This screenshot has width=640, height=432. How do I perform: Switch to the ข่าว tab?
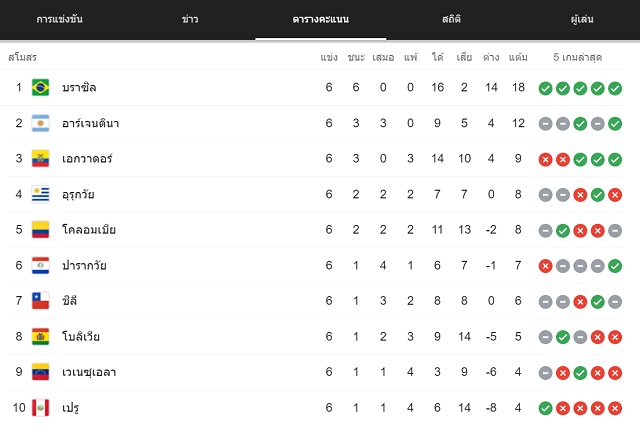pyautogui.click(x=190, y=19)
